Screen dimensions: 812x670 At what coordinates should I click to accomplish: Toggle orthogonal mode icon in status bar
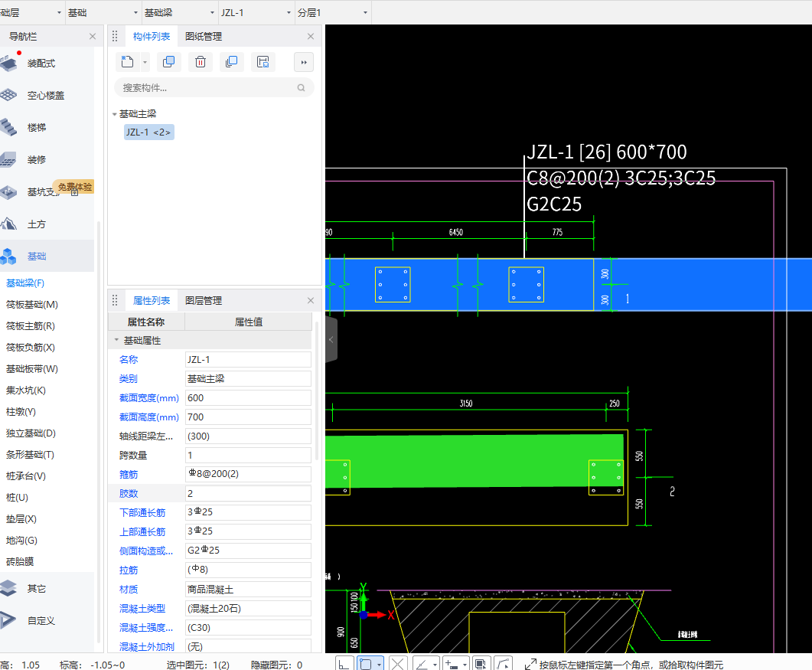344,664
